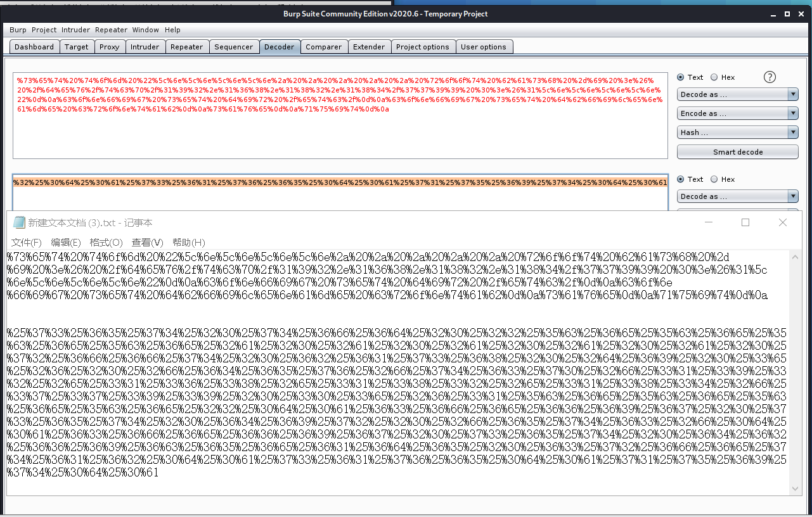Open the 'Hash ...' dropdown

coord(737,132)
